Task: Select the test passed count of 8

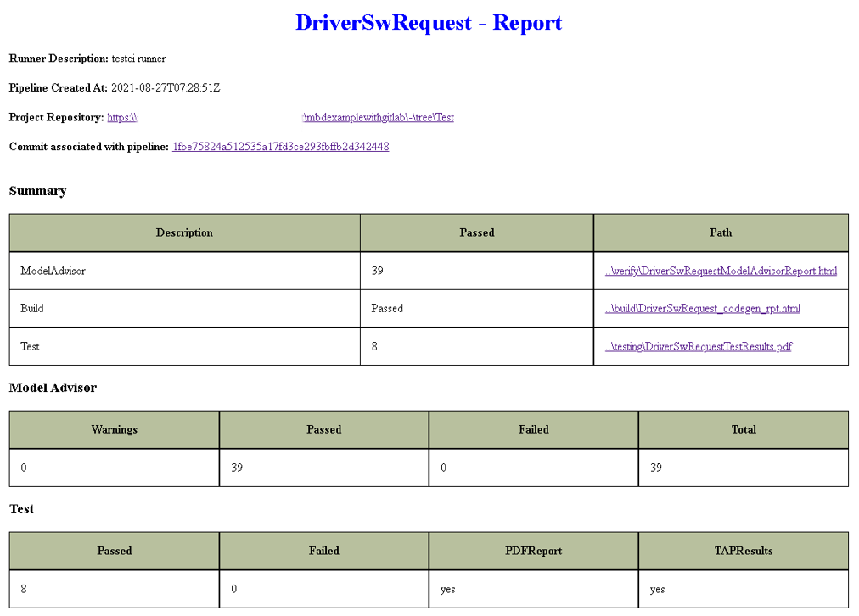Action: point(22,589)
